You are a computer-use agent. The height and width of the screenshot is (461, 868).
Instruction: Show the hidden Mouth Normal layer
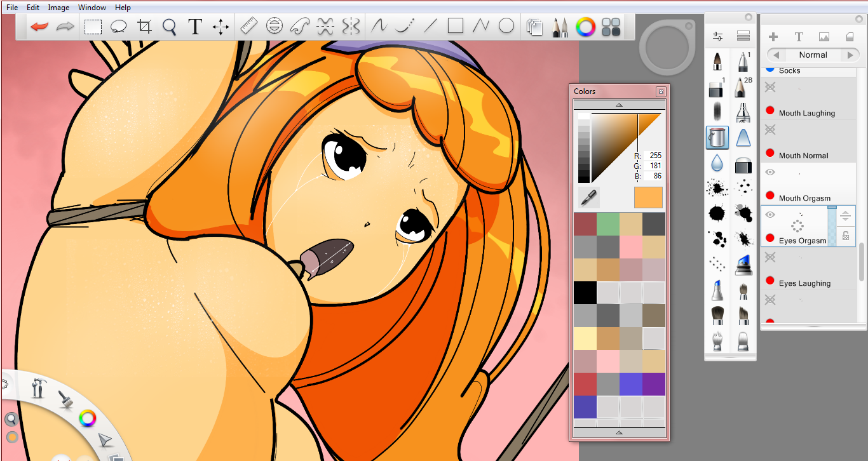coord(770,130)
